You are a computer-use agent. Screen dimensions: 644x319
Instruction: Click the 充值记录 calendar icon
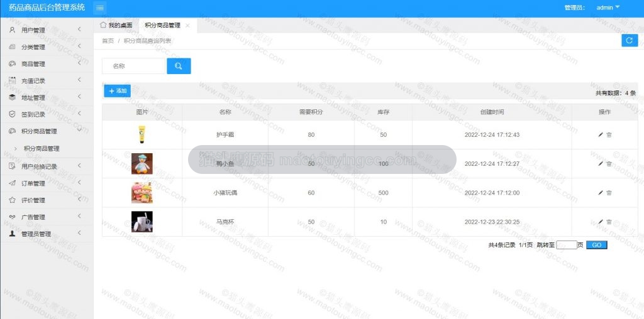13,80
